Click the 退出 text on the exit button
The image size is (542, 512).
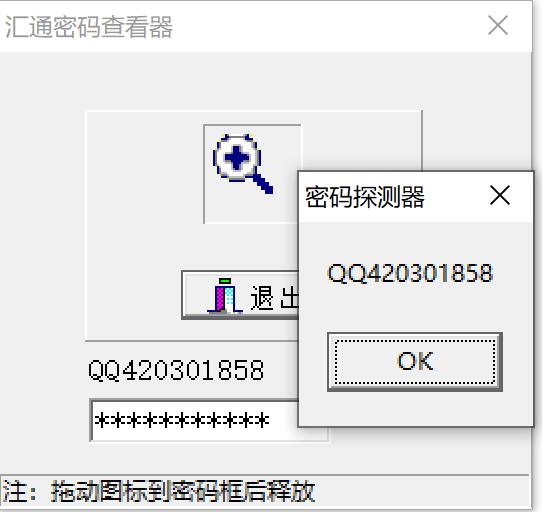click(x=274, y=297)
